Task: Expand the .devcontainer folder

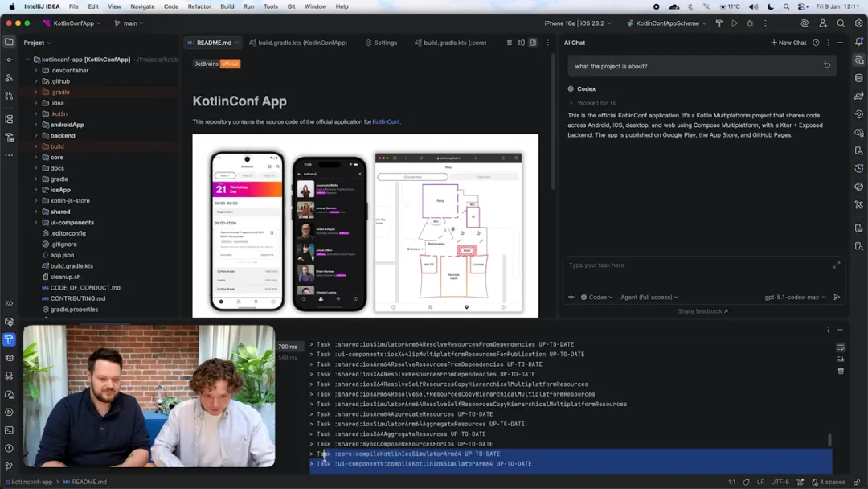Action: point(36,70)
